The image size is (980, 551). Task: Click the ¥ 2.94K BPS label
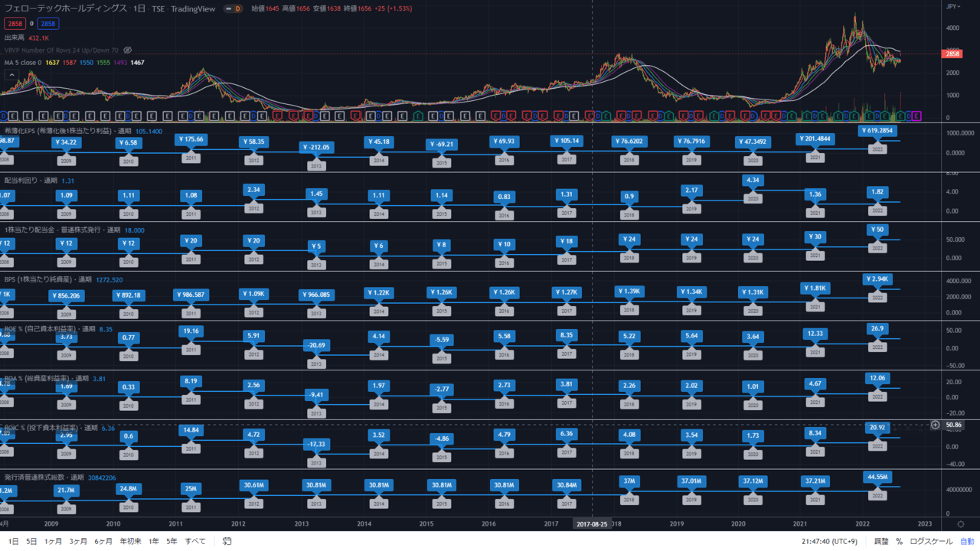(x=877, y=279)
